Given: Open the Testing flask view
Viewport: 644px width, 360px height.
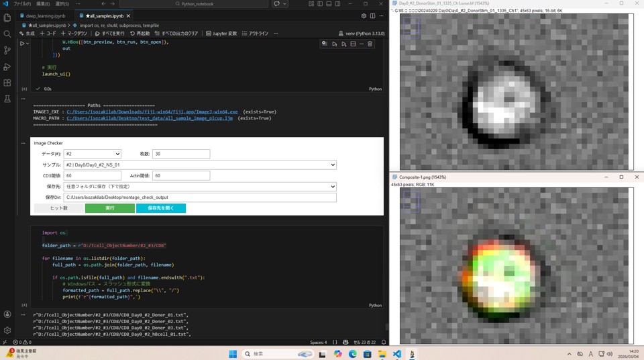Looking at the screenshot, I should click(x=7, y=99).
